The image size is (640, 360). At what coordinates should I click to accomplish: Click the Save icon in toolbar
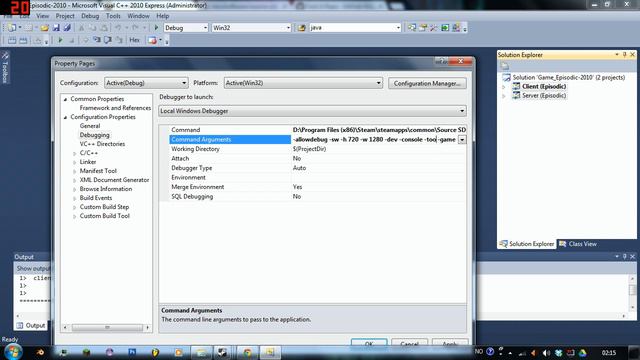[x=56, y=28]
